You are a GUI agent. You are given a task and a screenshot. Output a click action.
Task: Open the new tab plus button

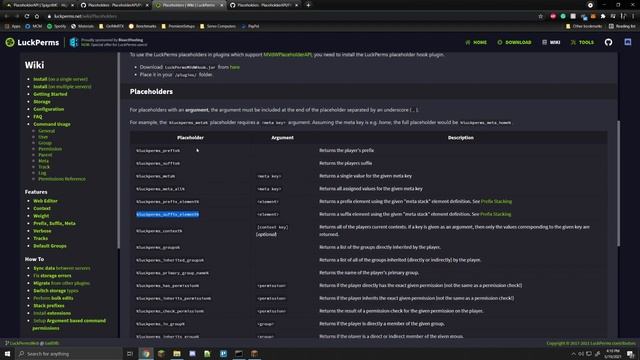[308, 5]
